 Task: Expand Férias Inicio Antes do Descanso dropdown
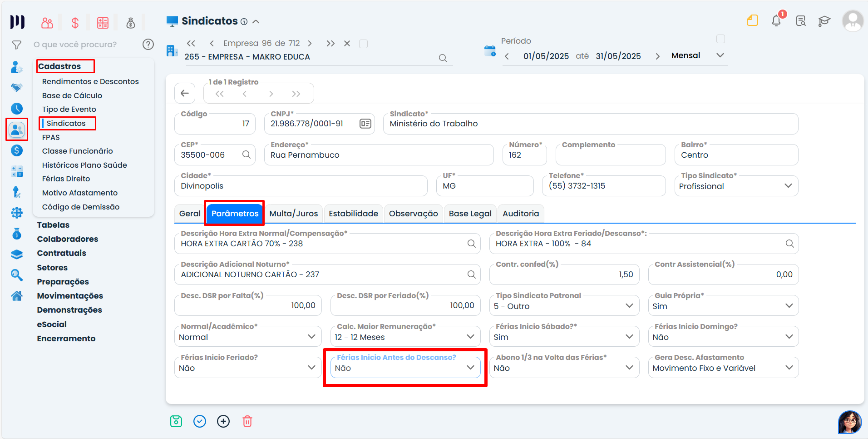pyautogui.click(x=470, y=368)
